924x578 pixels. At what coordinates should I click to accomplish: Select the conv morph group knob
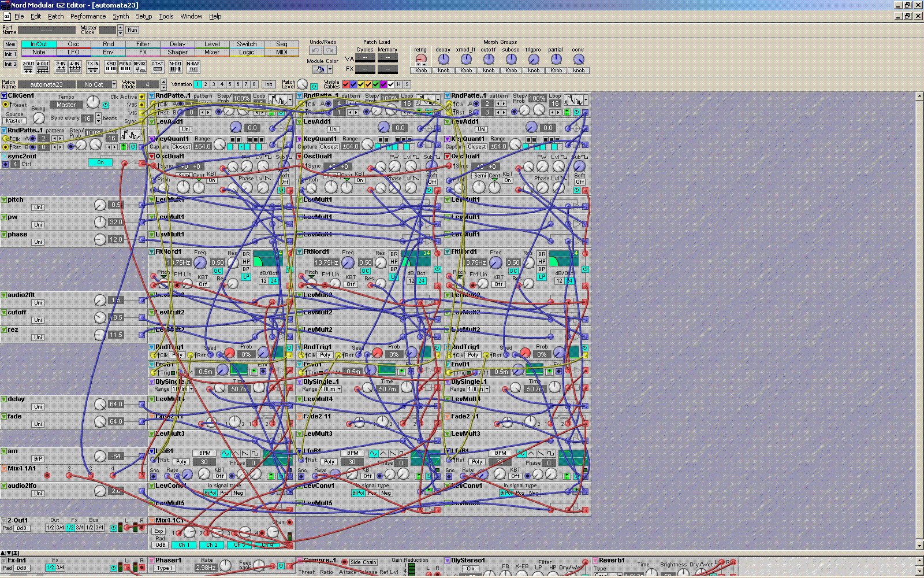pyautogui.click(x=578, y=59)
